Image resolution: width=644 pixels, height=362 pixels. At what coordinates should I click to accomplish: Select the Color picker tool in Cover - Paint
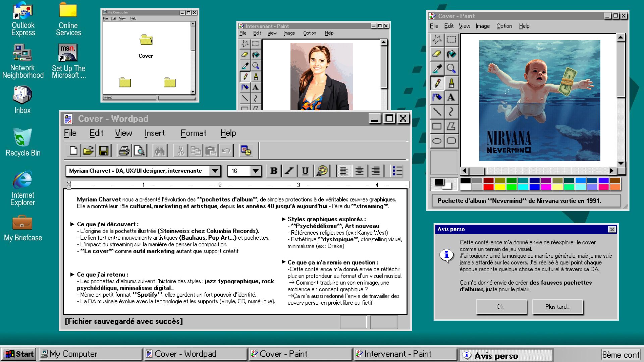[437, 68]
